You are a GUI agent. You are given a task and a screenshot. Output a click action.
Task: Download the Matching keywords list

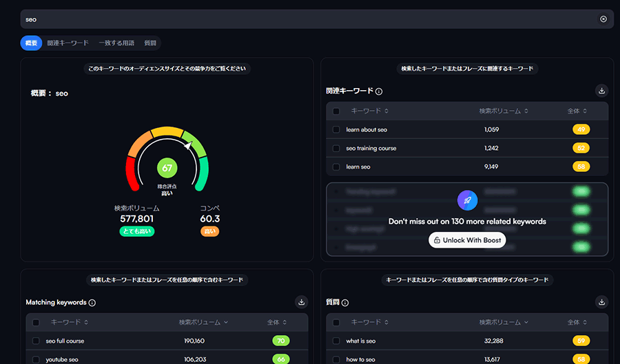(x=301, y=302)
